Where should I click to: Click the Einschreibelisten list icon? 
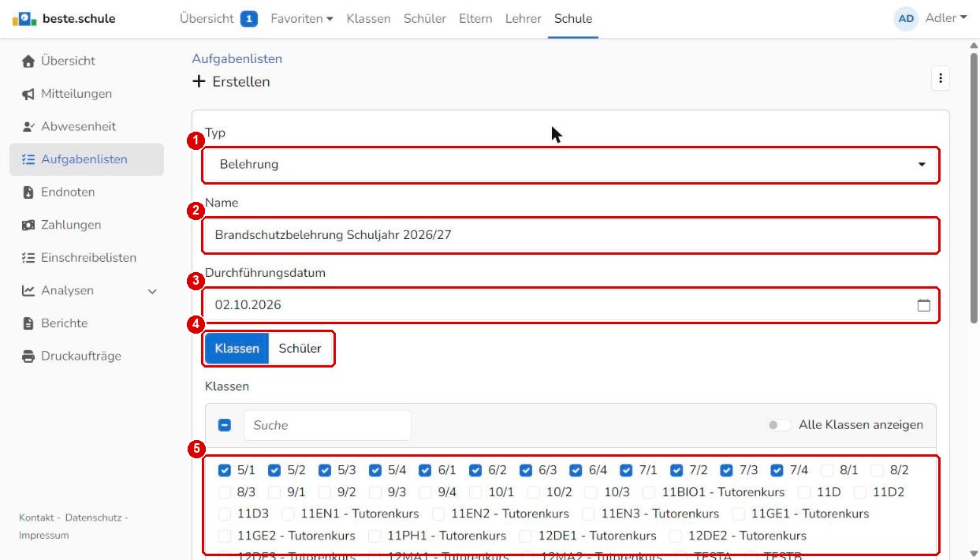point(28,258)
